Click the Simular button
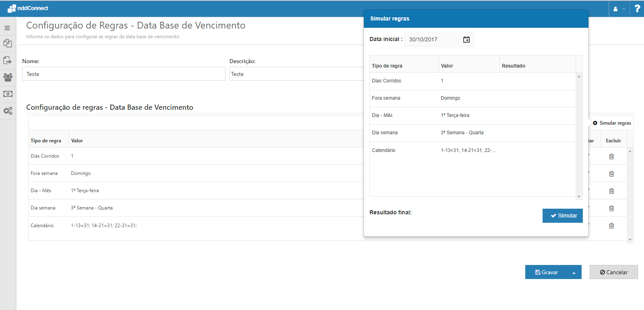 tap(562, 216)
